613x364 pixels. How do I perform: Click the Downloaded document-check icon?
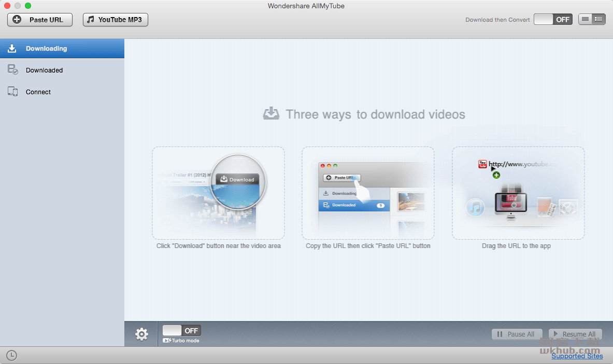click(x=12, y=70)
